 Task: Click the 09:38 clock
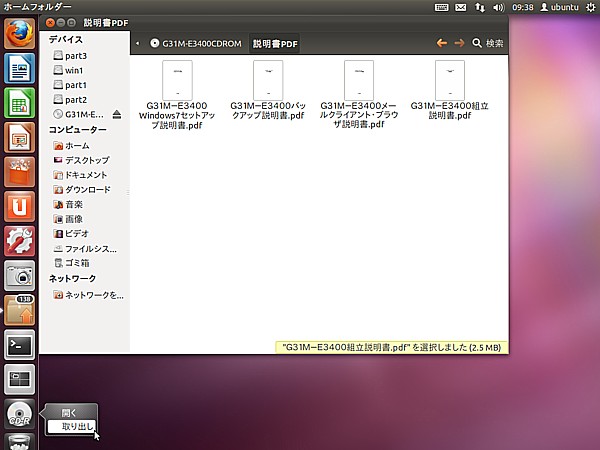523,7
